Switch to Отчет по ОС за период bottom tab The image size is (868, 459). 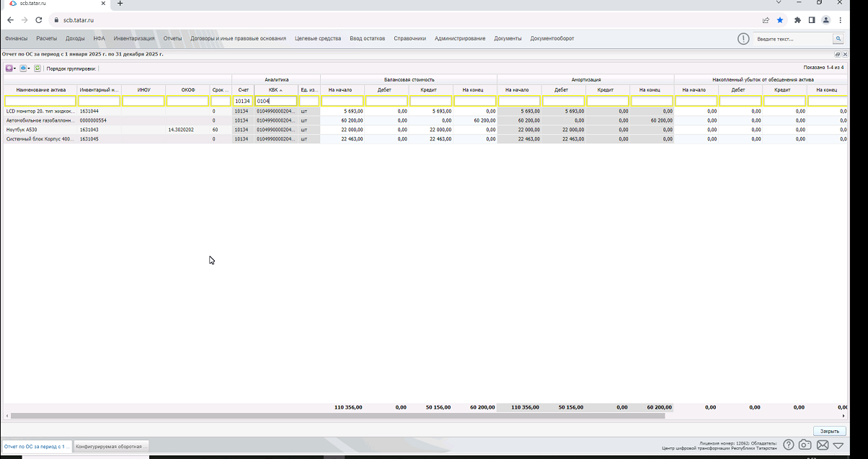click(x=37, y=447)
